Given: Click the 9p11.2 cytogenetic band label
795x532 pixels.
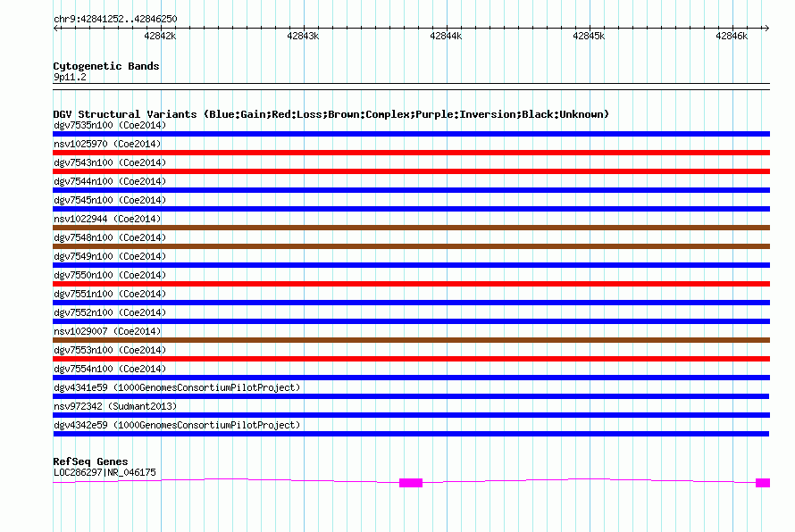Looking at the screenshot, I should tap(70, 77).
